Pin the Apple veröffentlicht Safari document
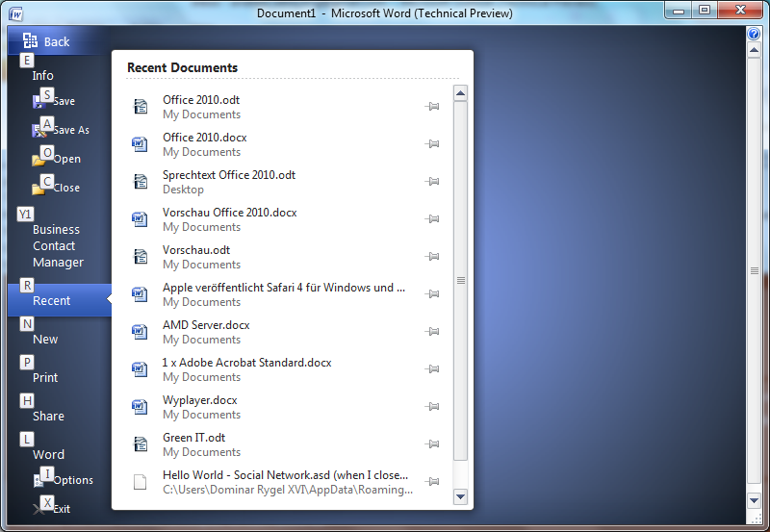770x532 pixels. coord(432,293)
